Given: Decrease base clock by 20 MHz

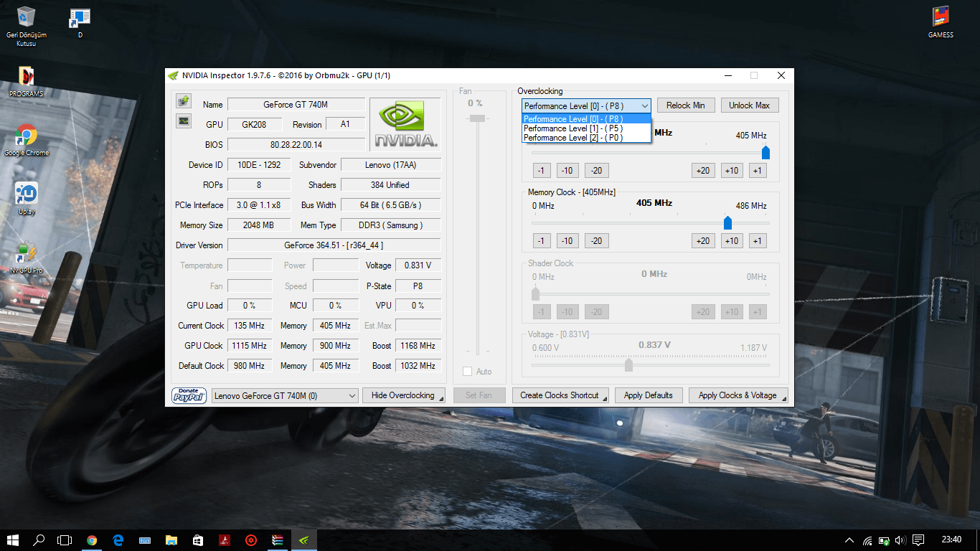Looking at the screenshot, I should click(596, 170).
